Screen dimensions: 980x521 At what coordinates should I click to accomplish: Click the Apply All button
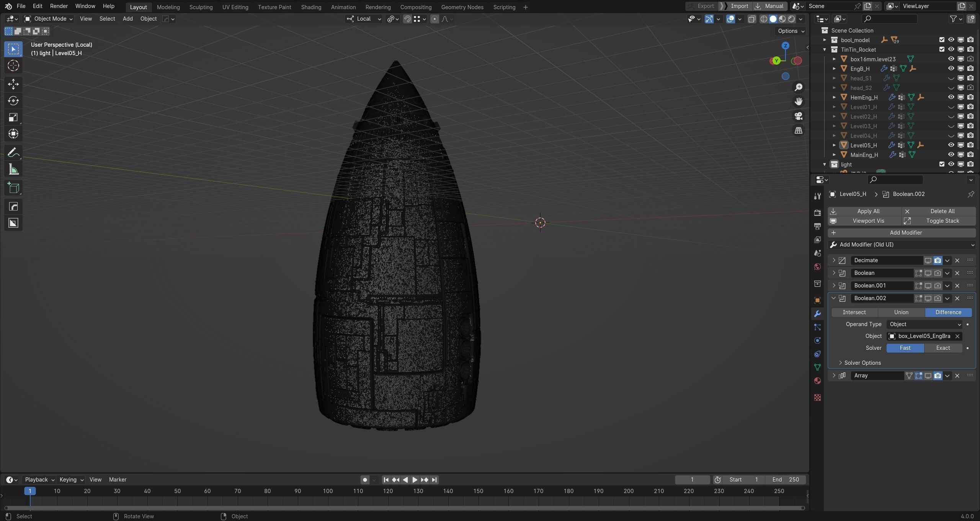coord(868,211)
